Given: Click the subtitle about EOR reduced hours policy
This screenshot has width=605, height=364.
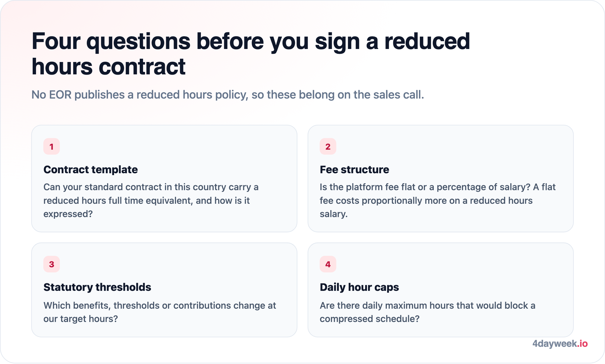Looking at the screenshot, I should pos(228,95).
